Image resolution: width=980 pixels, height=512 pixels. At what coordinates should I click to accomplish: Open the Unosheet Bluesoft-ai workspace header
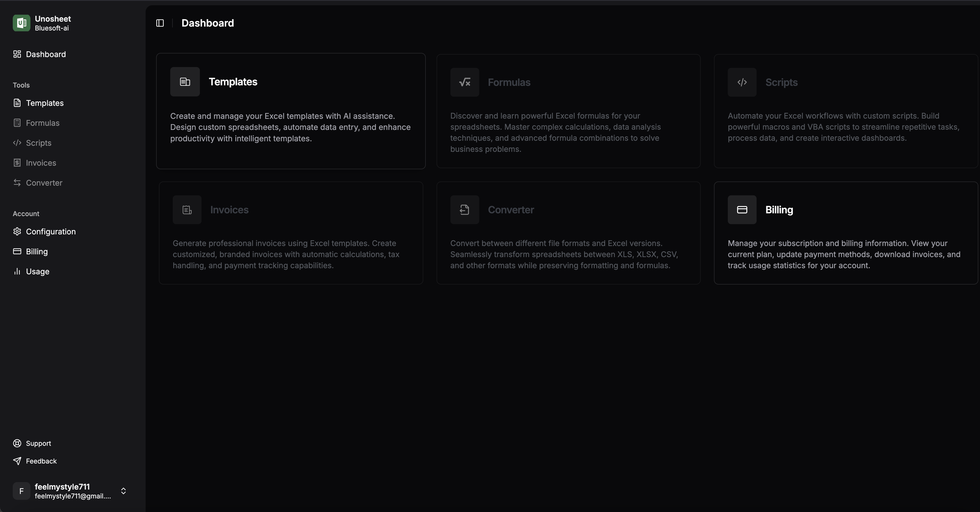(x=53, y=23)
